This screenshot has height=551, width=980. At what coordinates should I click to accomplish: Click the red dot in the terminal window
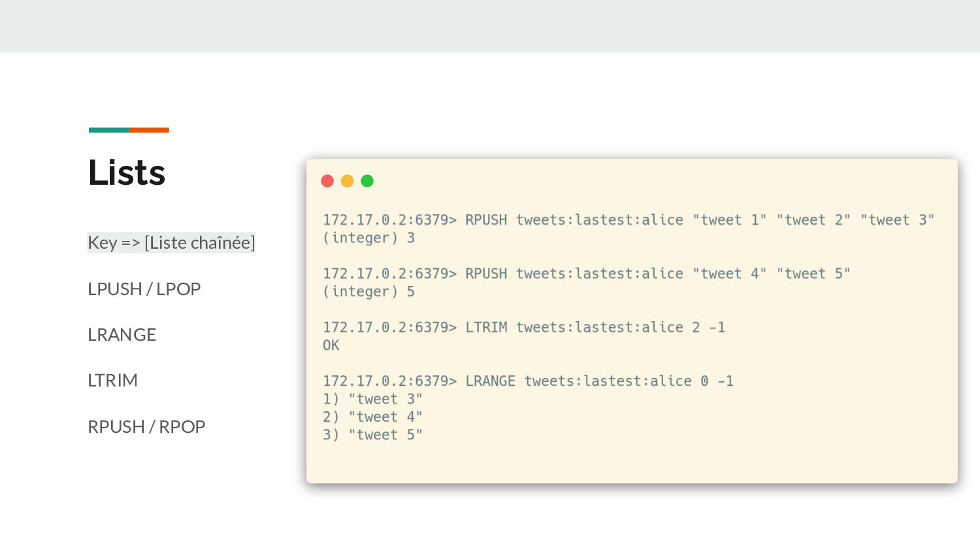(x=327, y=181)
